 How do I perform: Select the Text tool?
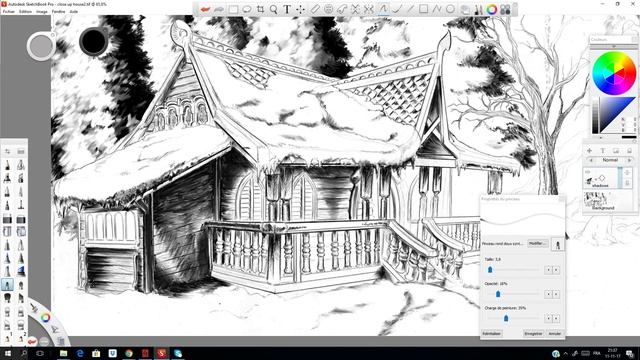click(287, 9)
